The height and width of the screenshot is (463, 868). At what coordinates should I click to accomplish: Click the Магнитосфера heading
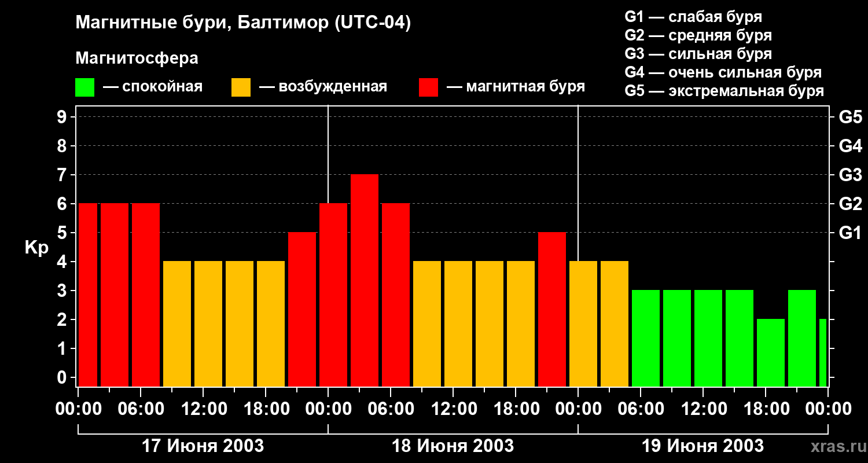coord(137,58)
